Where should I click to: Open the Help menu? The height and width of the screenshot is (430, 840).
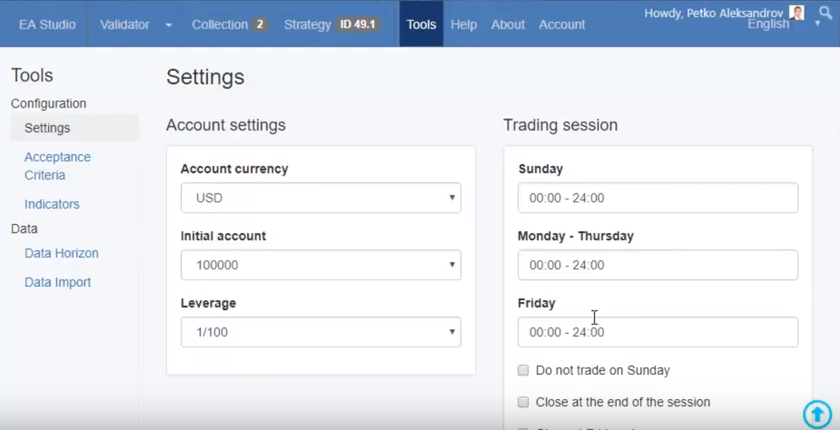click(x=463, y=24)
